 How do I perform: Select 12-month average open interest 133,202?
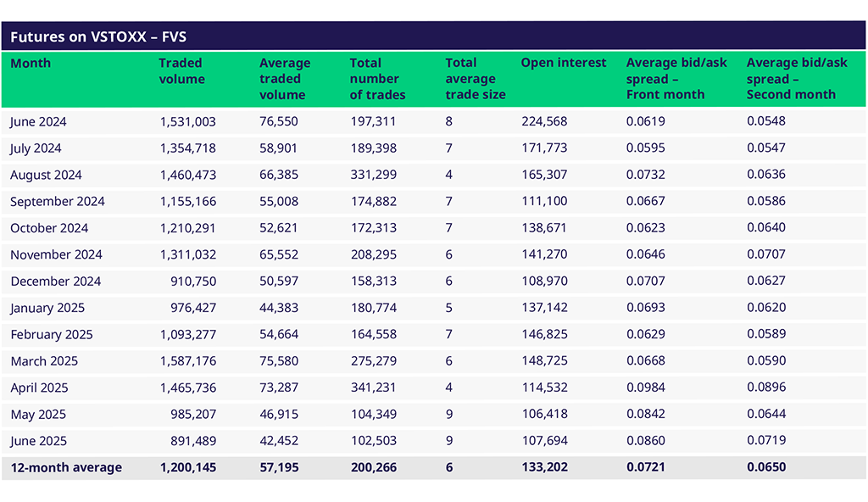pos(544,467)
